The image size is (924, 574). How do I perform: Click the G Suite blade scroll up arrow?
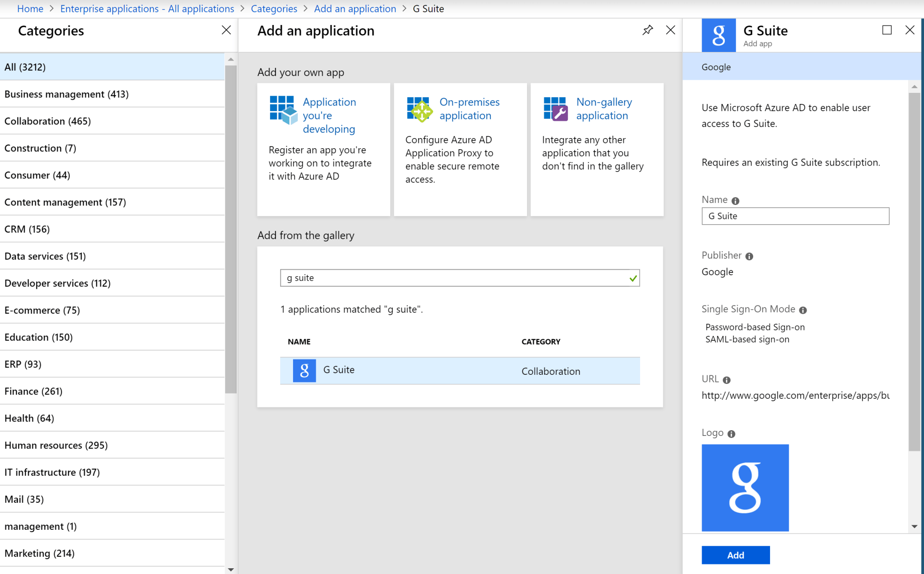point(914,87)
